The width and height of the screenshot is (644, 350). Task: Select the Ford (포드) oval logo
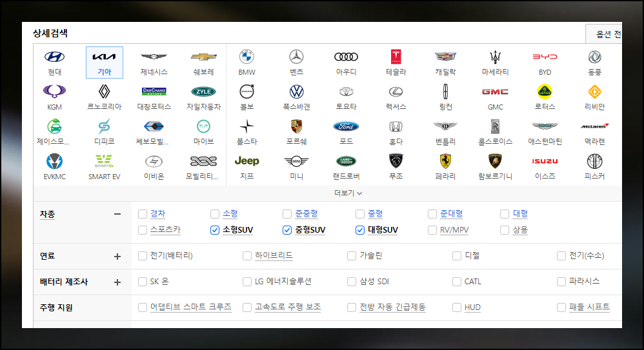point(347,126)
